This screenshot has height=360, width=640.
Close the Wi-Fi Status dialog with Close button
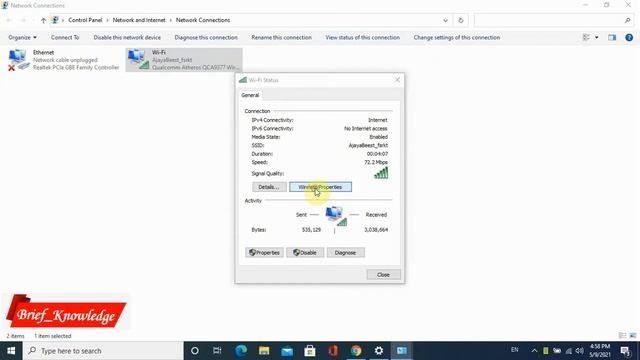tap(383, 275)
